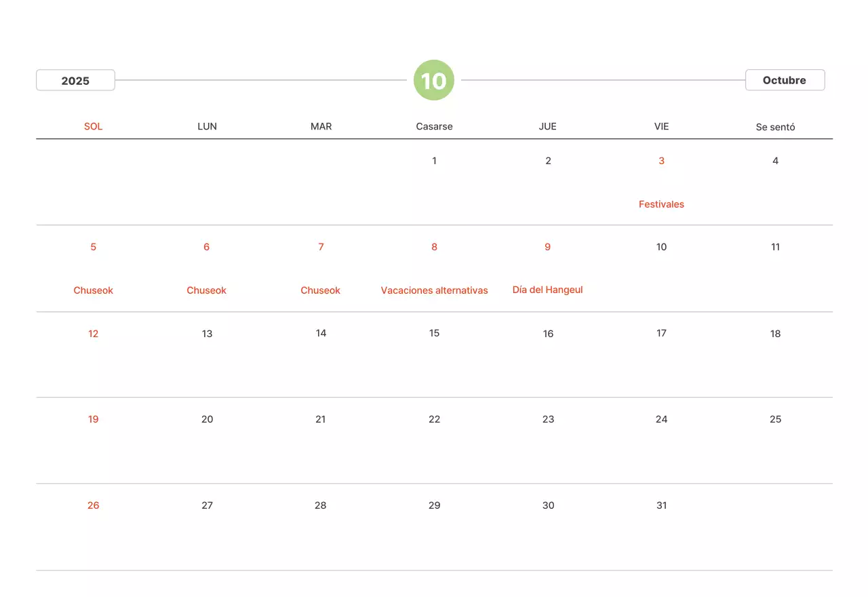Screen dimensions: 868x597
Task: Select date 10 in the grid
Action: point(661,247)
